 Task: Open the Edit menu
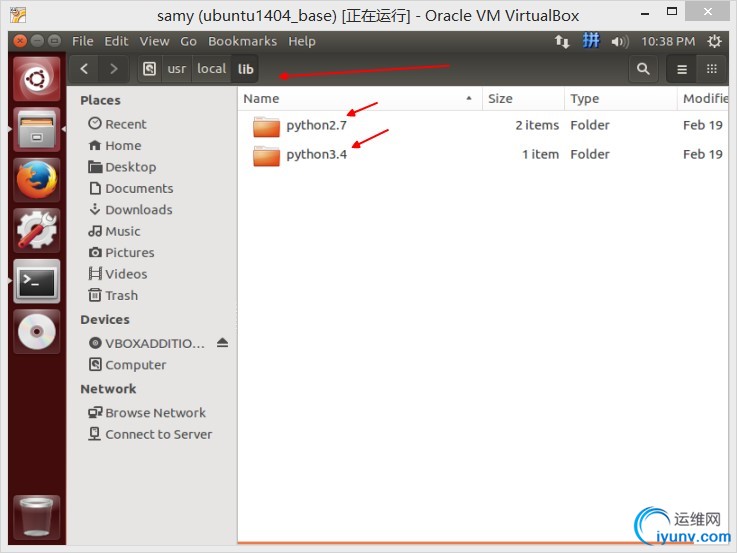[x=116, y=41]
